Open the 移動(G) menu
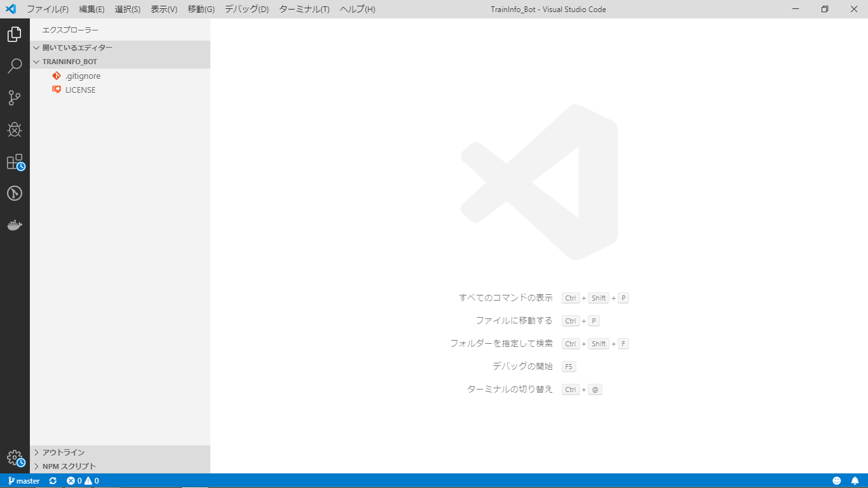 pyautogui.click(x=201, y=10)
